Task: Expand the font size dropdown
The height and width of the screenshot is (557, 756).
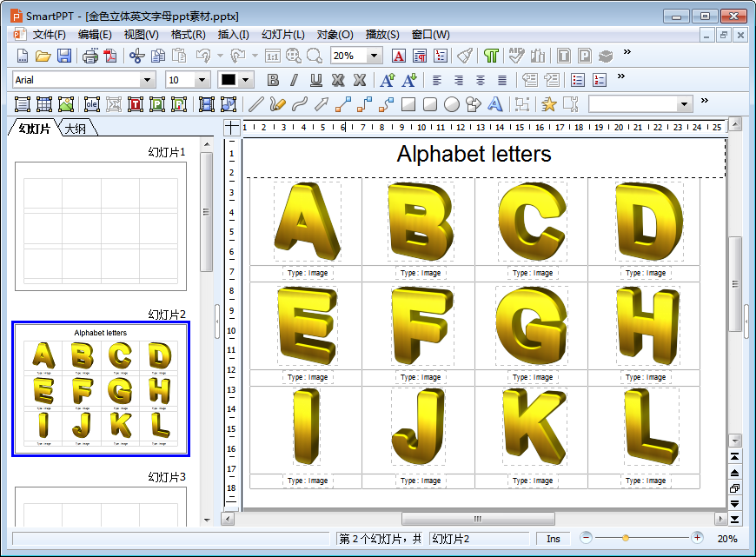Action: [202, 80]
